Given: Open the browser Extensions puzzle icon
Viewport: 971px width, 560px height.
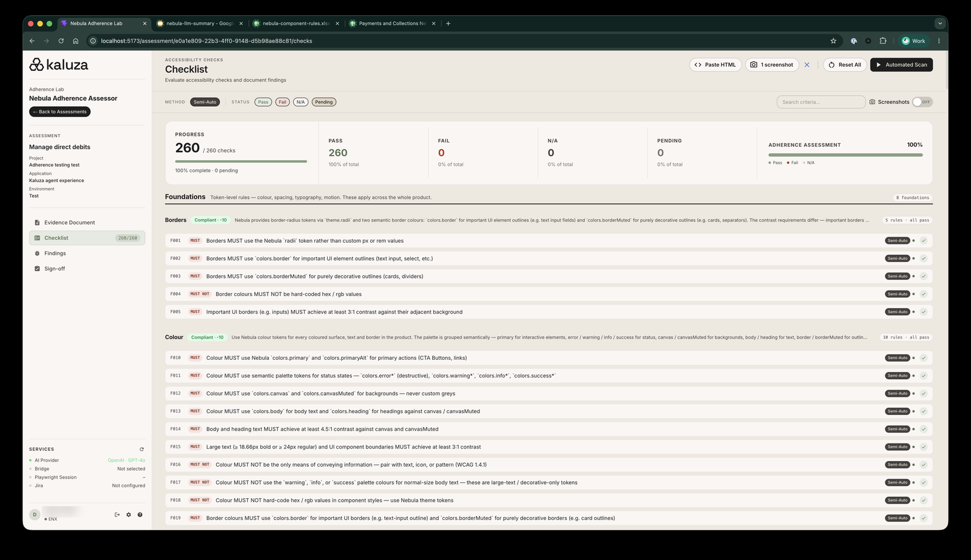Looking at the screenshot, I should click(883, 41).
